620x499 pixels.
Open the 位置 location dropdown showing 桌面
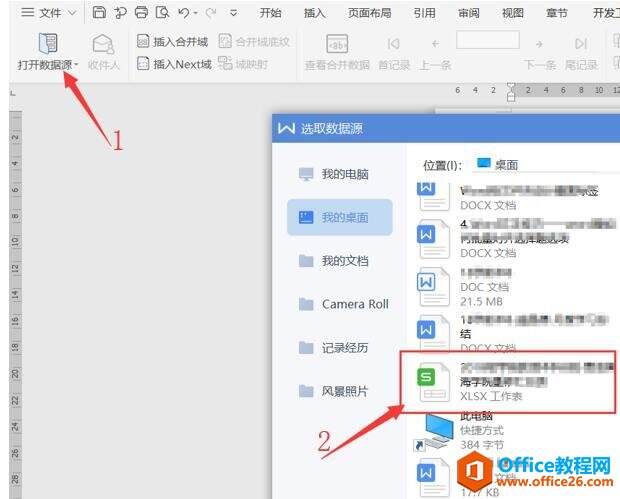click(546, 164)
